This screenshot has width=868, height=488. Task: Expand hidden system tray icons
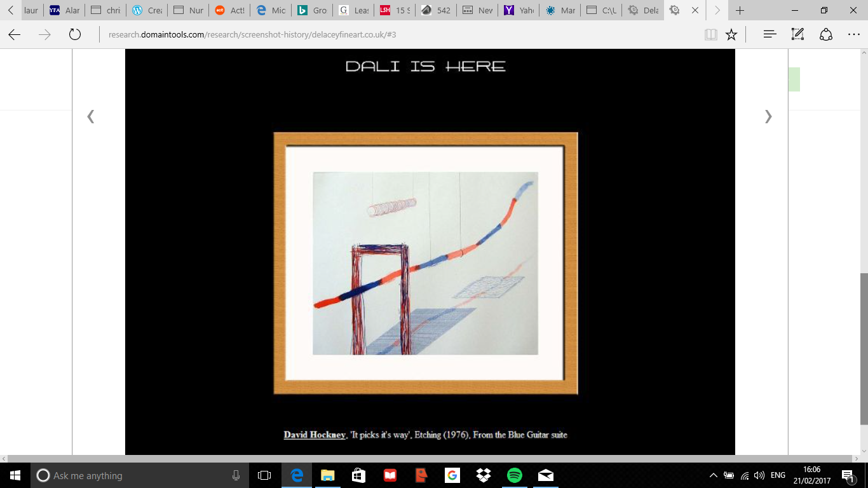[x=713, y=475]
